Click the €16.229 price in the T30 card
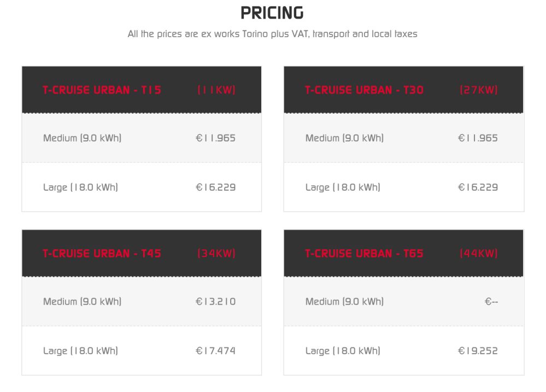The height and width of the screenshot is (392, 546). click(x=478, y=188)
